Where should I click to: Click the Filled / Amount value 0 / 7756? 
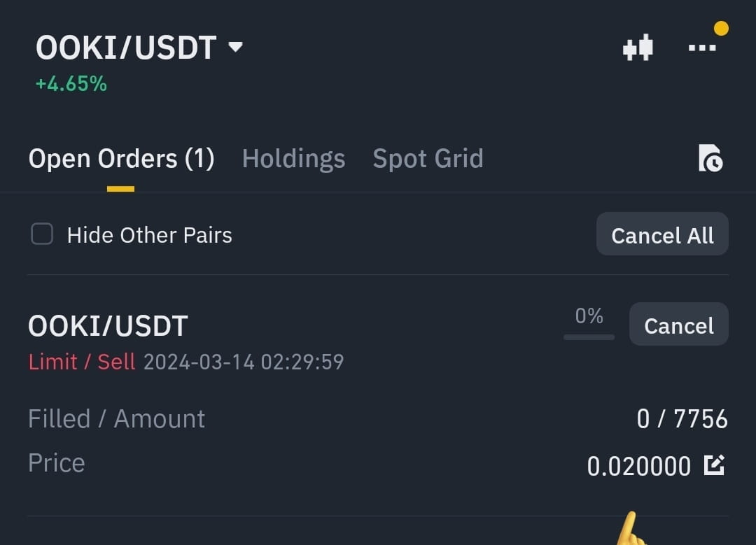click(x=681, y=418)
